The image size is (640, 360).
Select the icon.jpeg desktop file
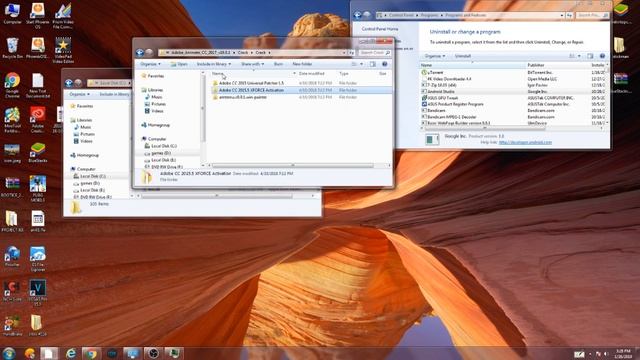click(x=12, y=153)
